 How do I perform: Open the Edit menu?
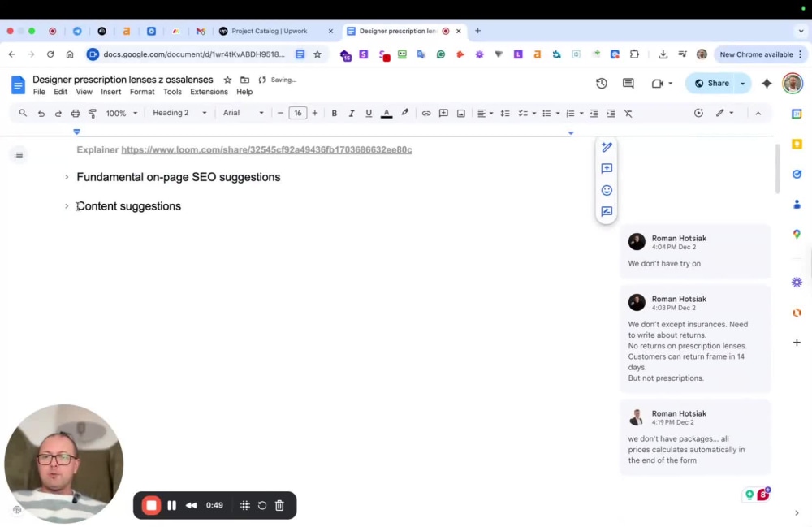61,92
